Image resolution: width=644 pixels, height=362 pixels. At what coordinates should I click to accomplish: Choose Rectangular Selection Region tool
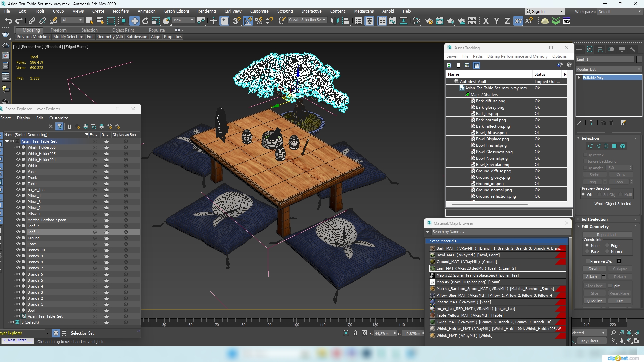[111, 21]
